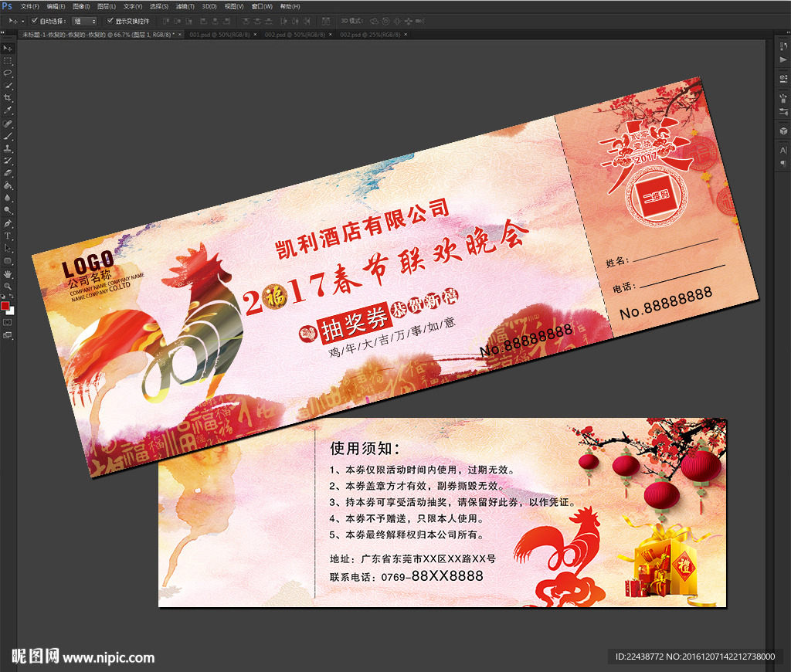Open the Actions panel play icon
The width and height of the screenshot is (791, 672).
click(783, 59)
